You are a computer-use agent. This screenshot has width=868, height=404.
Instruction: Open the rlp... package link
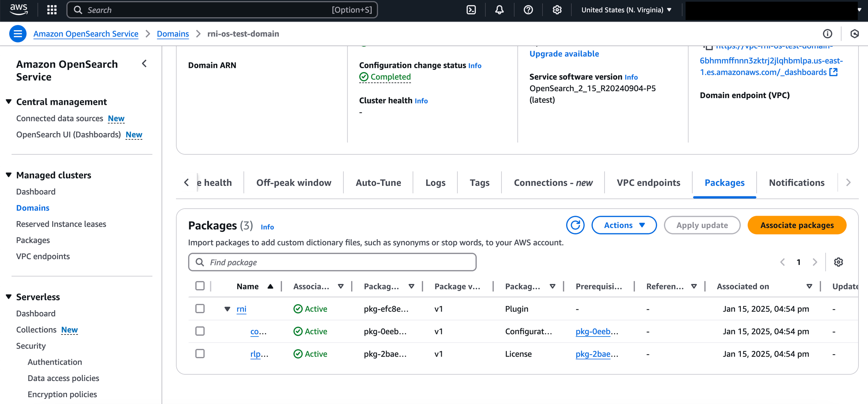pyautogui.click(x=259, y=354)
